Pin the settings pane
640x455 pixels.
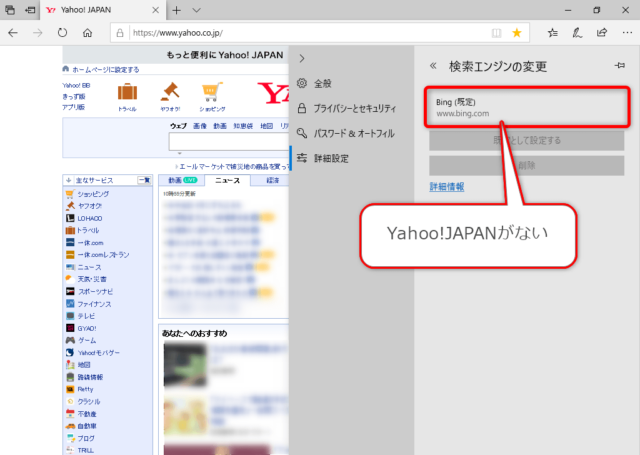pyautogui.click(x=620, y=65)
